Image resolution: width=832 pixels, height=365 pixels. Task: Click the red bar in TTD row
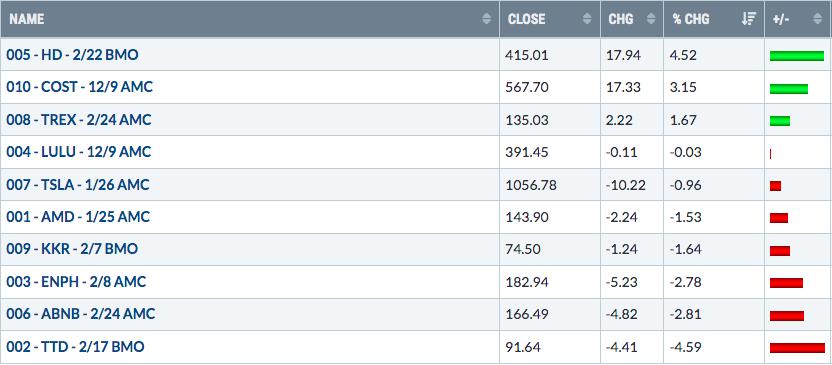(798, 348)
